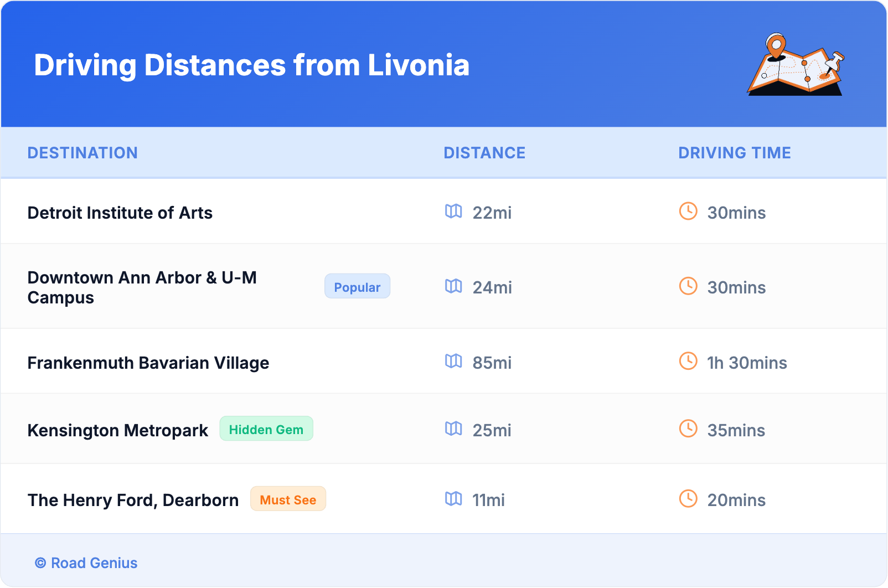The width and height of the screenshot is (888, 588).
Task: Select the Hidden Gem badge
Action: pos(266,429)
